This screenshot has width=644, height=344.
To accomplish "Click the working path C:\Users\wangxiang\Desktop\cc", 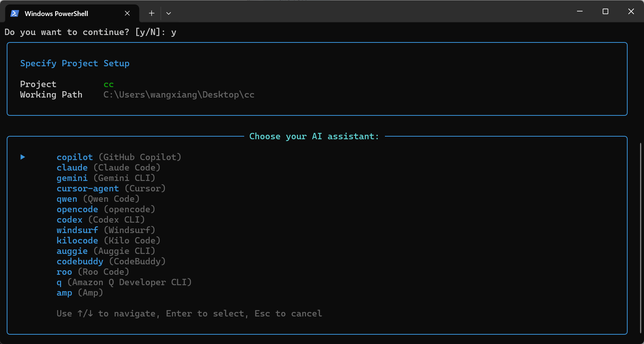I will coord(179,95).
